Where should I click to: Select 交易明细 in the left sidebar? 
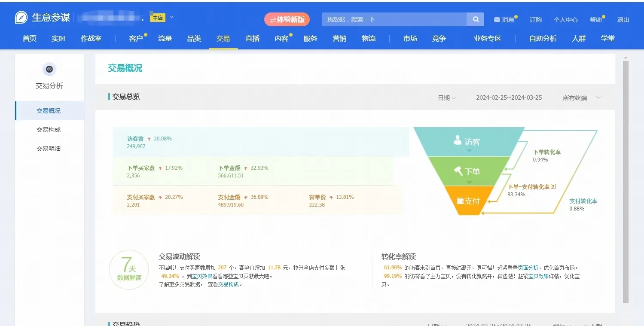pyautogui.click(x=49, y=148)
